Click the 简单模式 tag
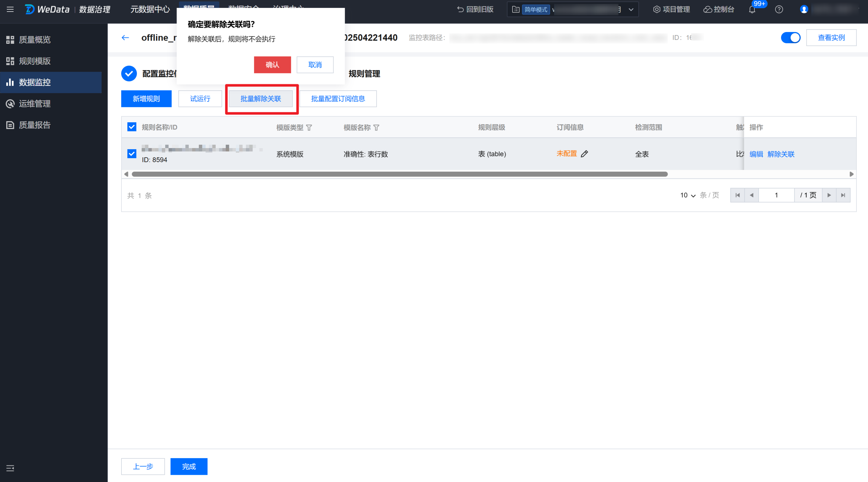Viewport: 868px width, 482px height. 536,9
